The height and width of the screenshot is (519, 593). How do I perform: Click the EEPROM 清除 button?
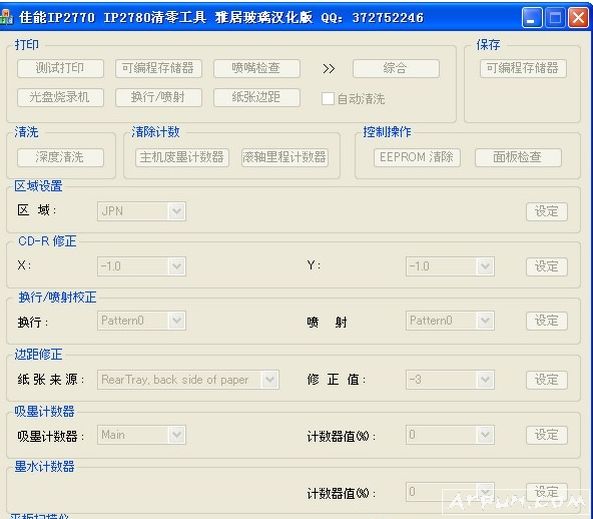click(417, 157)
